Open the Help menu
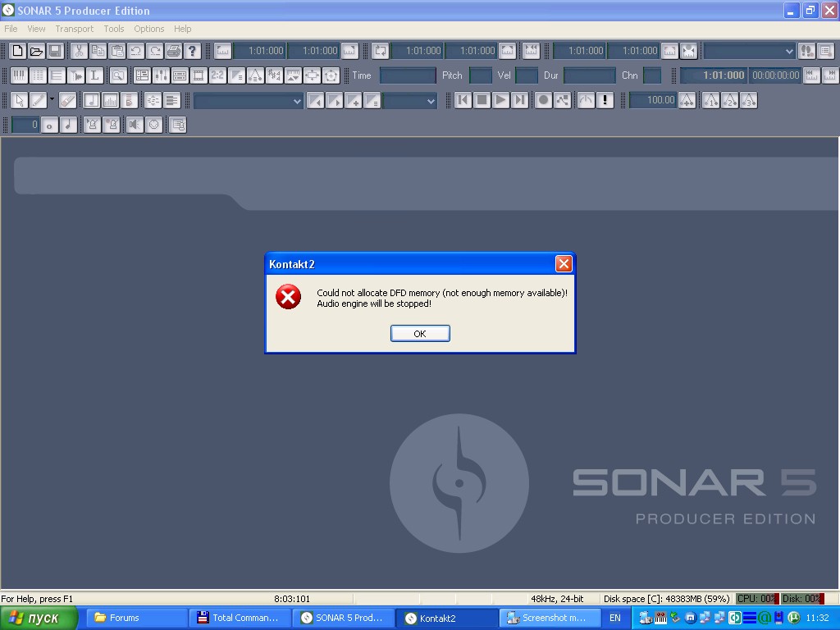 pyautogui.click(x=182, y=29)
